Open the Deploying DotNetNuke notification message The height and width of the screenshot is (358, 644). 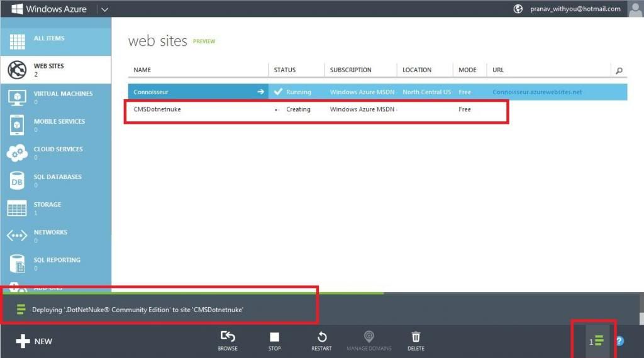pyautogui.click(x=138, y=310)
